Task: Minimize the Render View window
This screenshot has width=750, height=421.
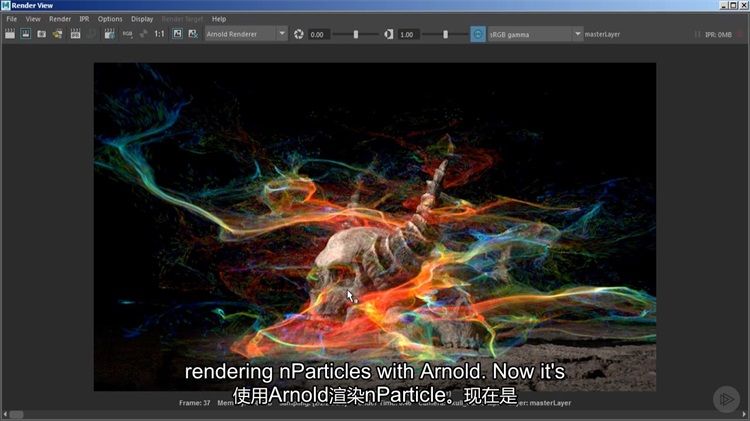Action: tap(724, 5)
